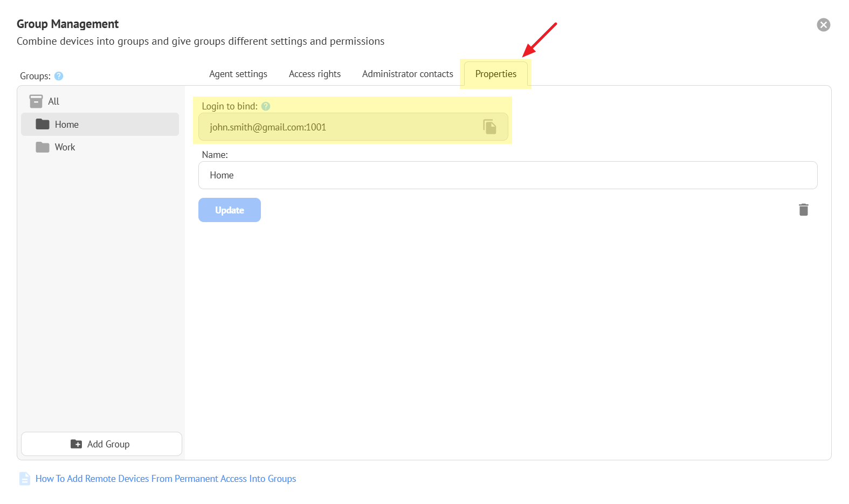Click the gray folder icon for Work group
Viewport: 849px width, 504px height.
(43, 147)
